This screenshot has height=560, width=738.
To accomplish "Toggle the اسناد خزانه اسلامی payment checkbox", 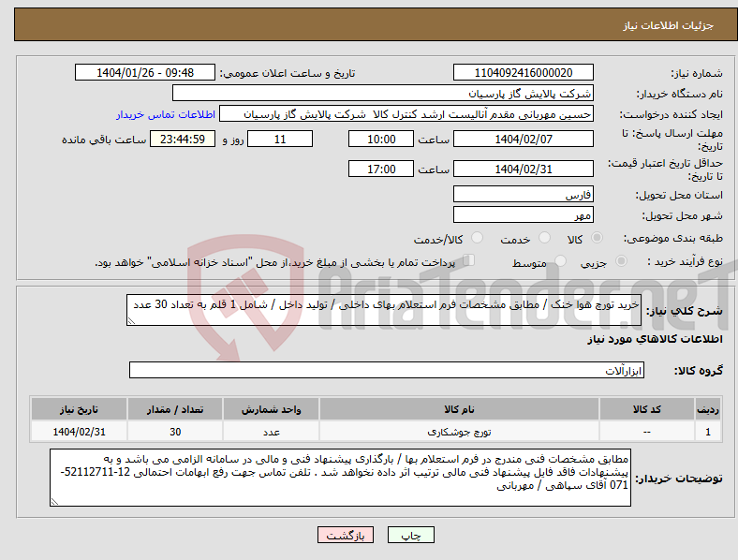I will point(469,260).
